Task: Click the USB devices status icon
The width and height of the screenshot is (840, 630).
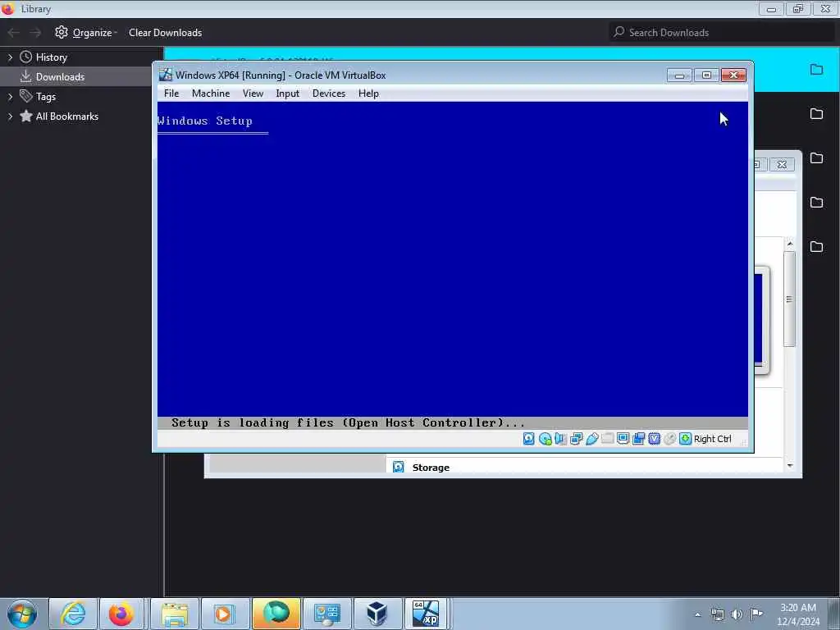Action: [591, 439]
